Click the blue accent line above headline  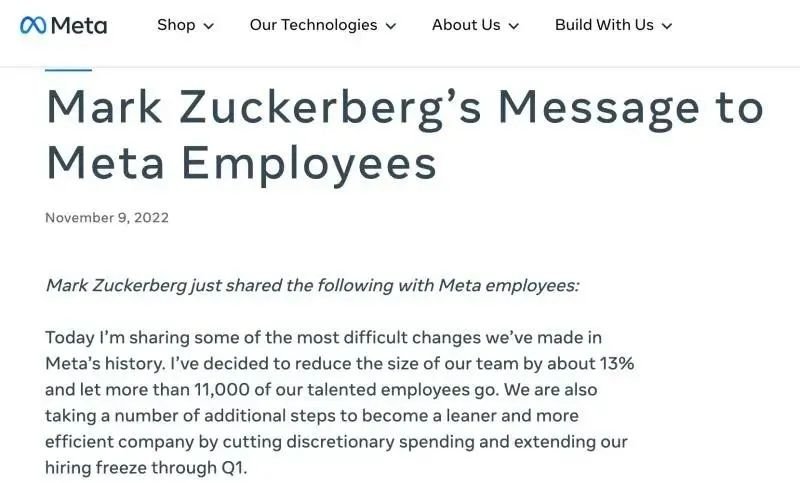[x=68, y=70]
